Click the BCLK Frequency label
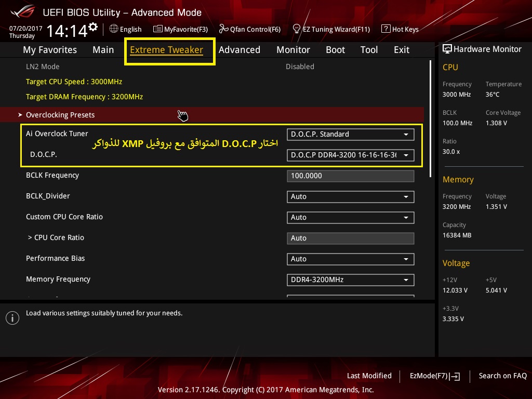532x399 pixels. coord(52,176)
